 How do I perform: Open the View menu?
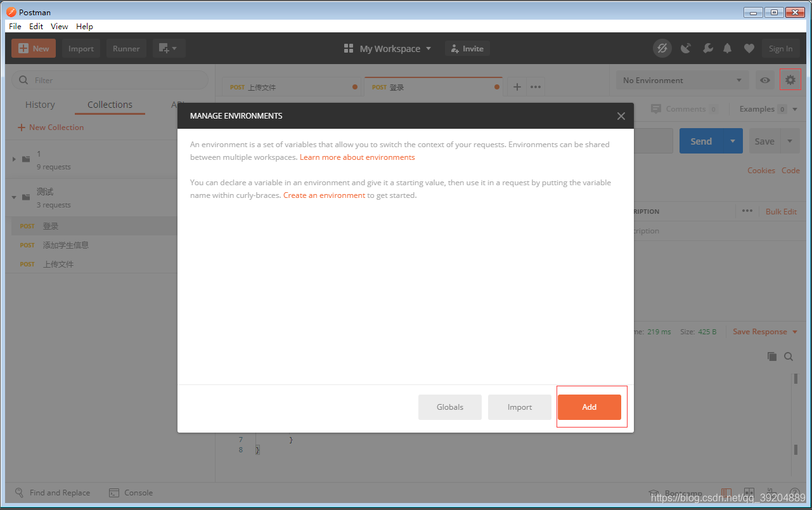coord(59,27)
